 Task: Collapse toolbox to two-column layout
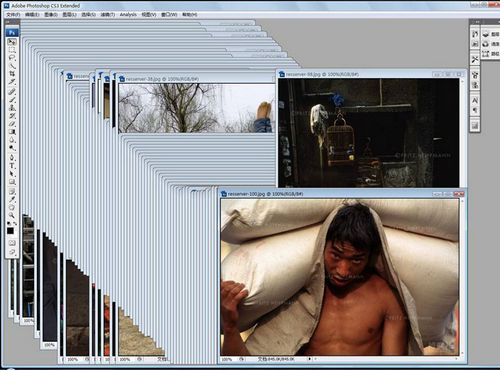click(x=9, y=22)
